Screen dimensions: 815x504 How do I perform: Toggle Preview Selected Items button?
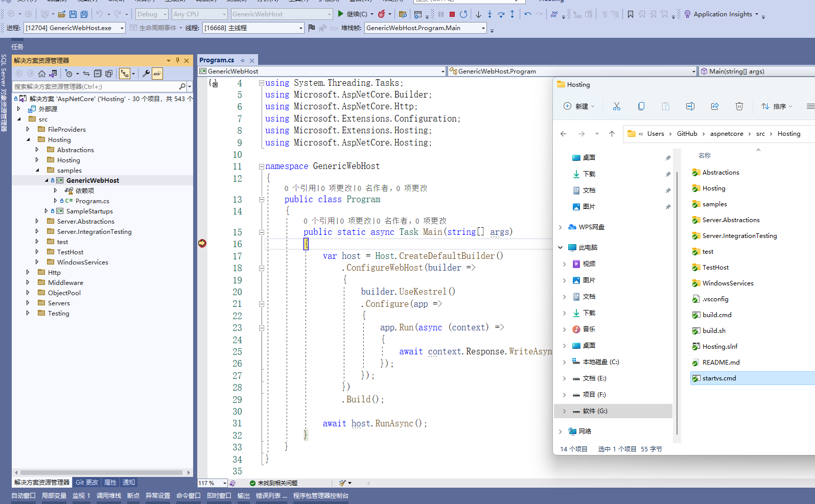point(157,74)
